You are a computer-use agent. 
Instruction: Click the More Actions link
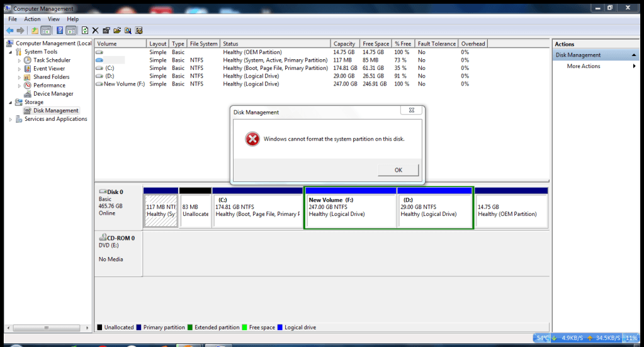tap(583, 66)
